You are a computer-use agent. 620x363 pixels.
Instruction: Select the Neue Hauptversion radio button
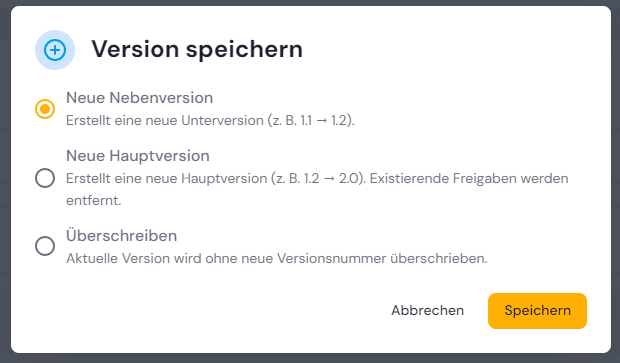coord(45,178)
